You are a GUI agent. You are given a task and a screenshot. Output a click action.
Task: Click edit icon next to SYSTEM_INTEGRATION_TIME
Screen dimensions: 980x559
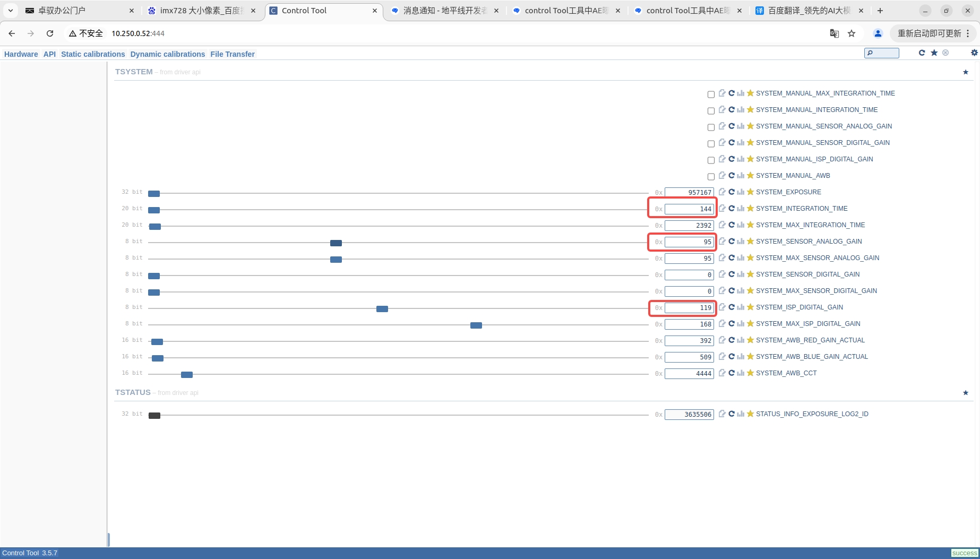pyautogui.click(x=722, y=208)
